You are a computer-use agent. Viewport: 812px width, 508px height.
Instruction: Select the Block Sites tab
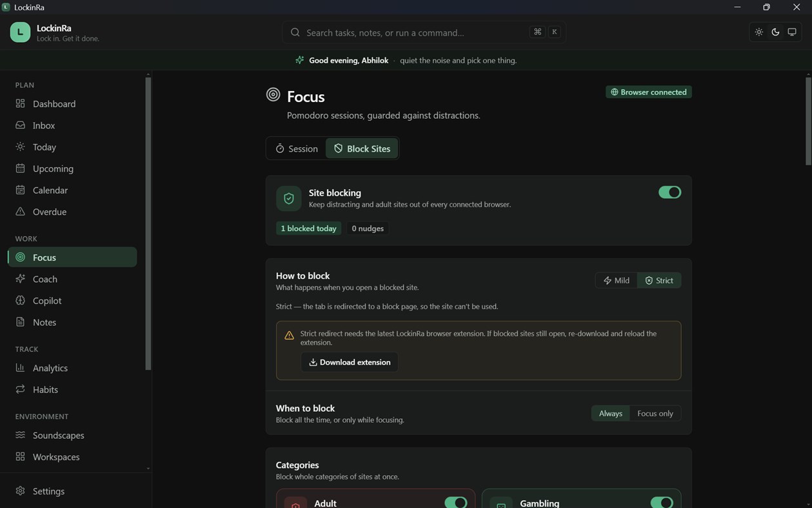coord(362,148)
